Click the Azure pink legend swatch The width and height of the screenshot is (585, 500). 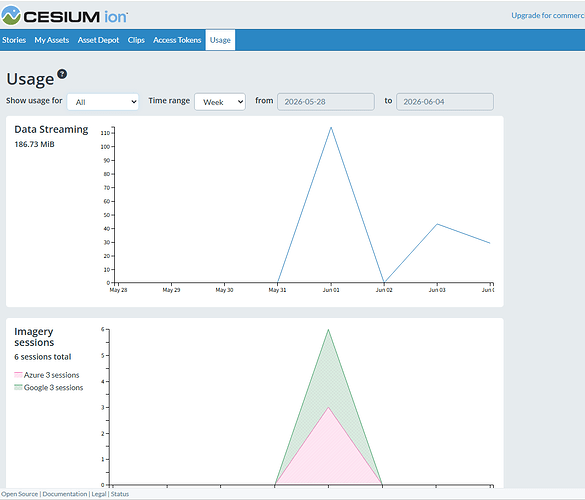pos(18,375)
